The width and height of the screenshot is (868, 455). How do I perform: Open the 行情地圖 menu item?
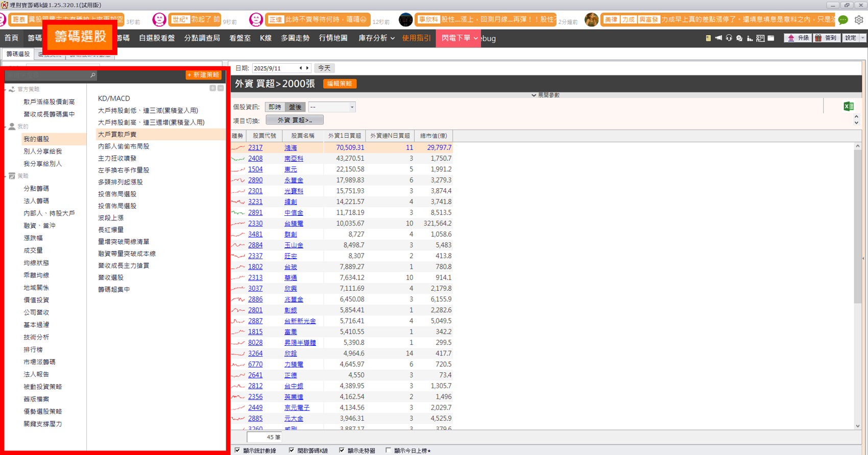point(333,38)
